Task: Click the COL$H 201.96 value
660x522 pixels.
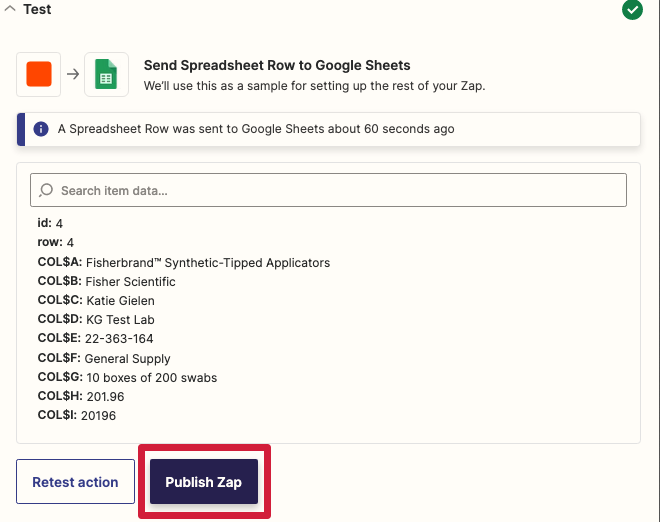Action: pos(105,397)
